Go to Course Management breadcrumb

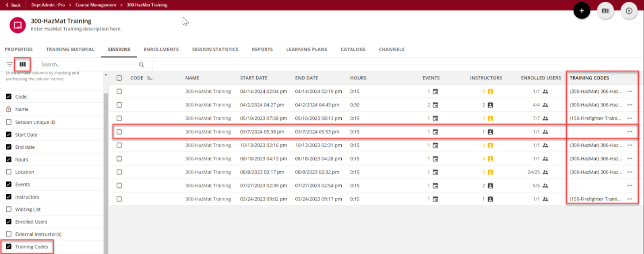(x=96, y=5)
